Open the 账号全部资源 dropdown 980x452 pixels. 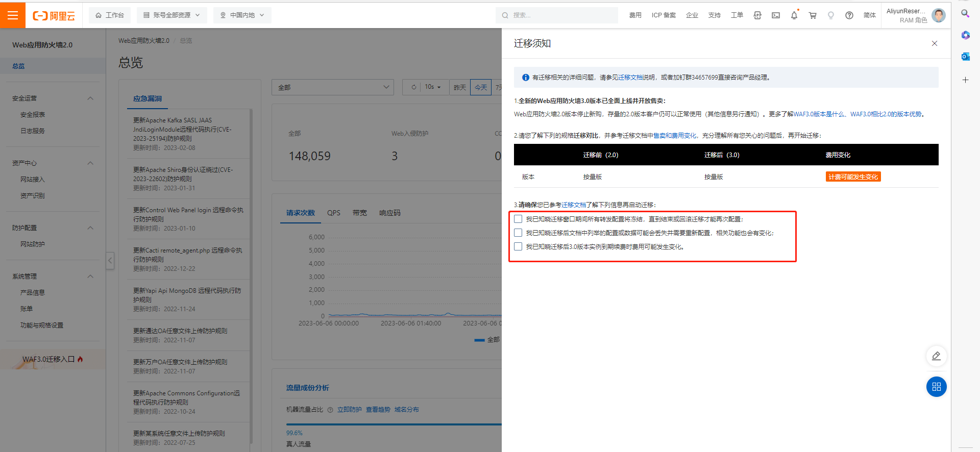point(171,15)
